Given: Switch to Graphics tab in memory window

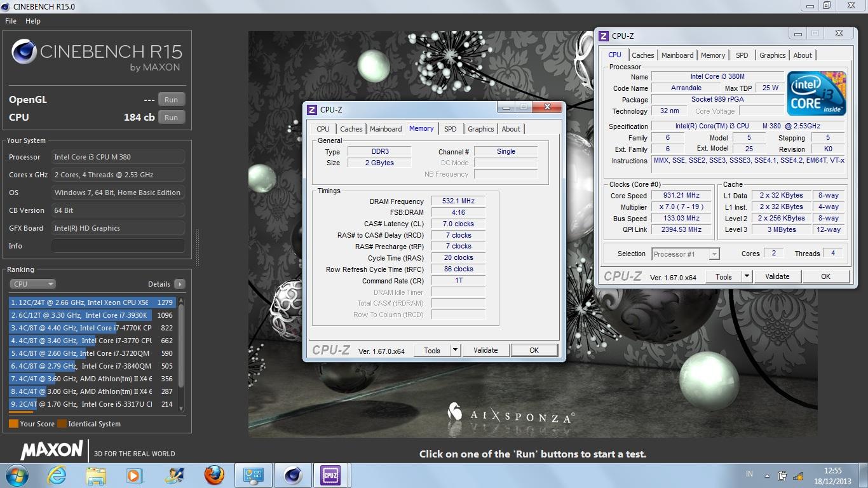Looking at the screenshot, I should tap(481, 129).
